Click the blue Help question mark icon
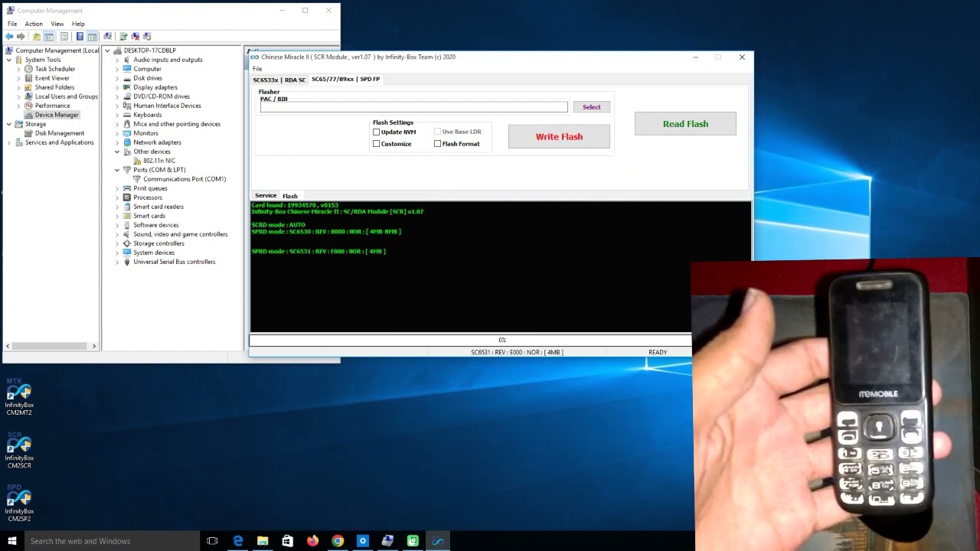Viewport: 980px width, 551px height. tap(80, 36)
